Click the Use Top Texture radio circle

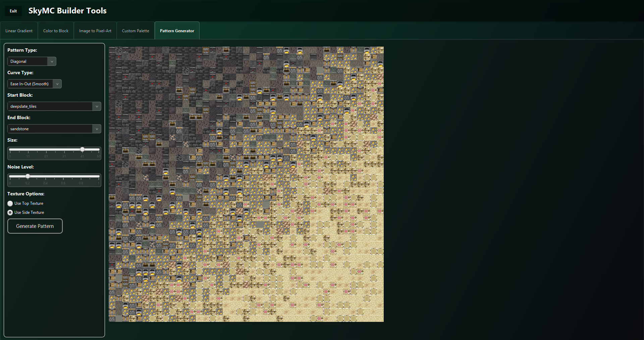coord(10,203)
